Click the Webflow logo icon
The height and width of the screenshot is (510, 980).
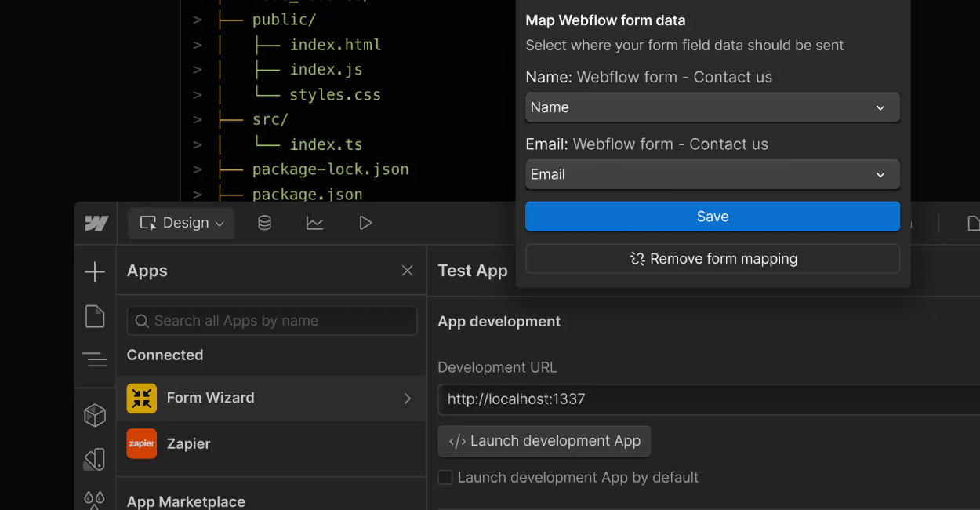coord(96,224)
